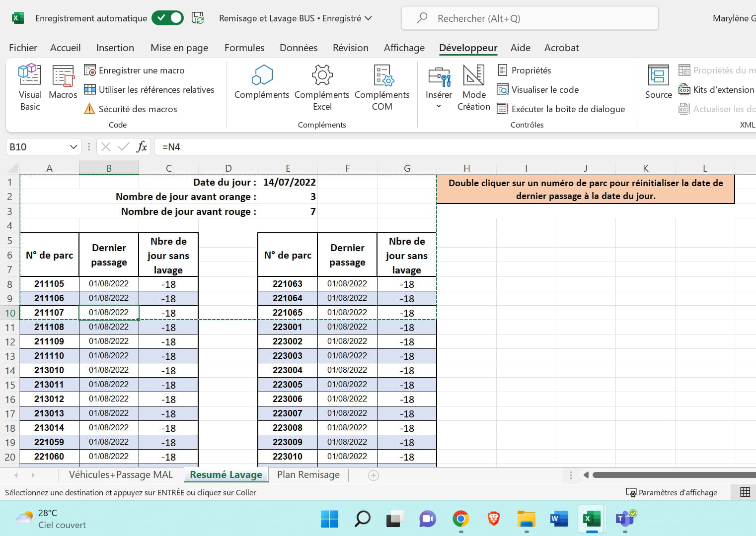Viewport: 756px width, 536px height.
Task: Open the Visual Basic editor
Action: click(29, 86)
